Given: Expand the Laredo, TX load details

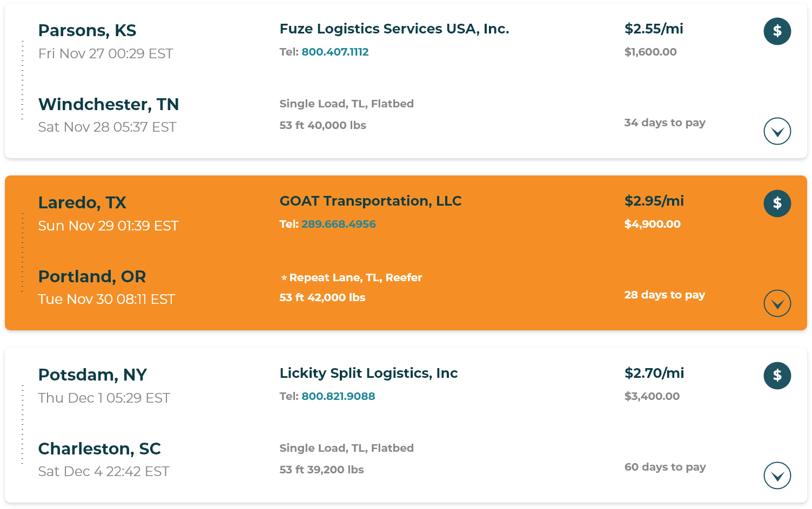Looking at the screenshot, I should 777,303.
